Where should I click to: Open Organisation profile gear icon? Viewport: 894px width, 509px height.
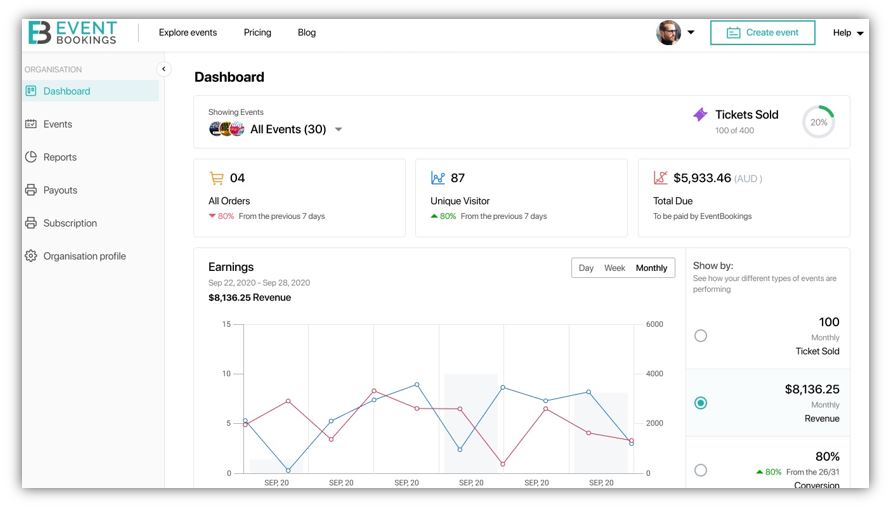coord(31,256)
